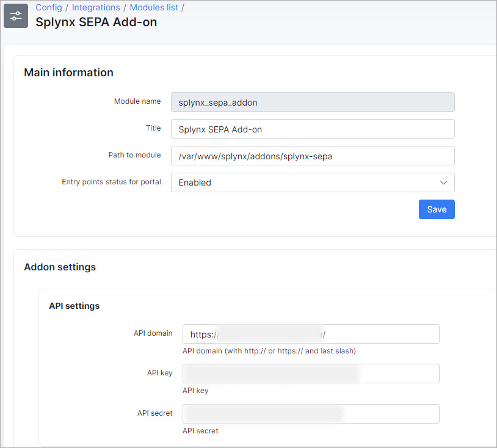Screen dimensions: 497x448
Task: Click the API settings section heading
Action: (74, 306)
